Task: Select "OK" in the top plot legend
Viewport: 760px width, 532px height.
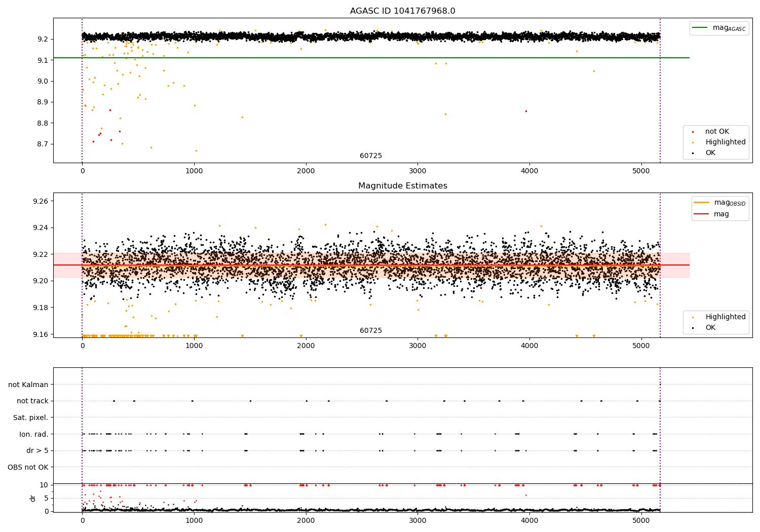Action: pos(710,153)
